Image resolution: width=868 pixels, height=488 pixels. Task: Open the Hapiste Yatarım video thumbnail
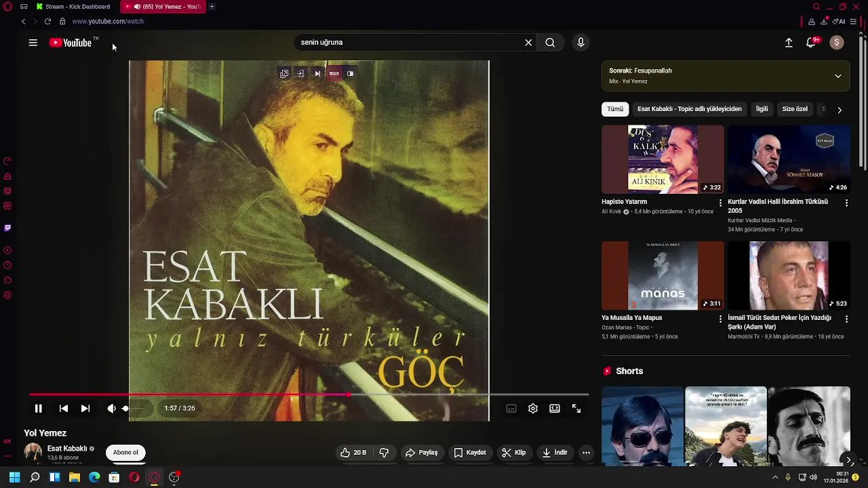coord(663,159)
